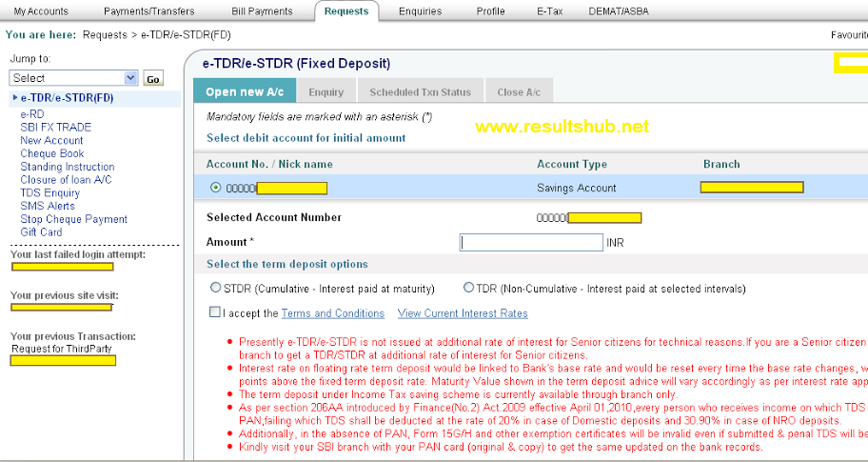Open Cheque Book request link
This screenshot has height=462, width=868.
52,153
